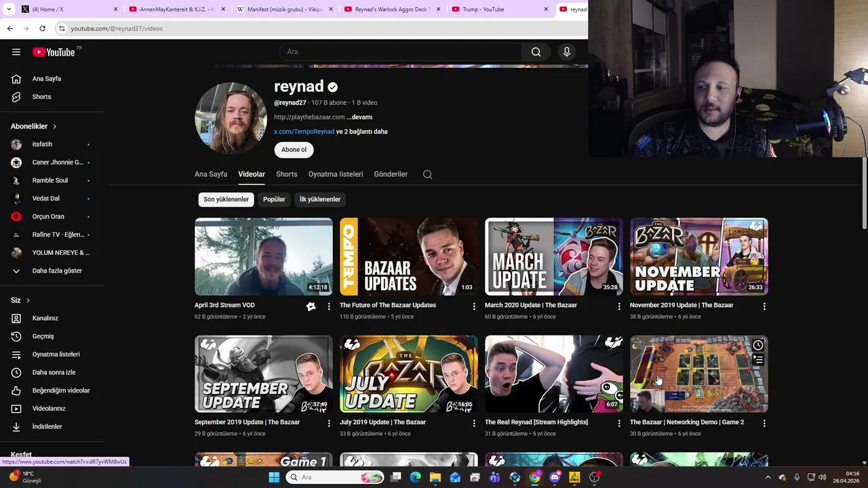Screen dimensions: 868x488
Task: Open options for The Real Reynad video
Action: tap(619, 423)
